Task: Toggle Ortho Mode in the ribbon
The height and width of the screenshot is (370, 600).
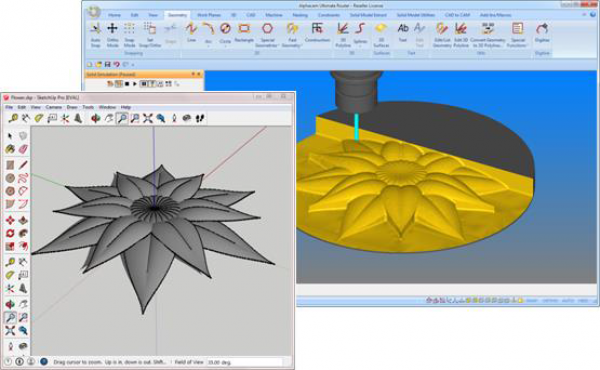Action: [x=112, y=35]
